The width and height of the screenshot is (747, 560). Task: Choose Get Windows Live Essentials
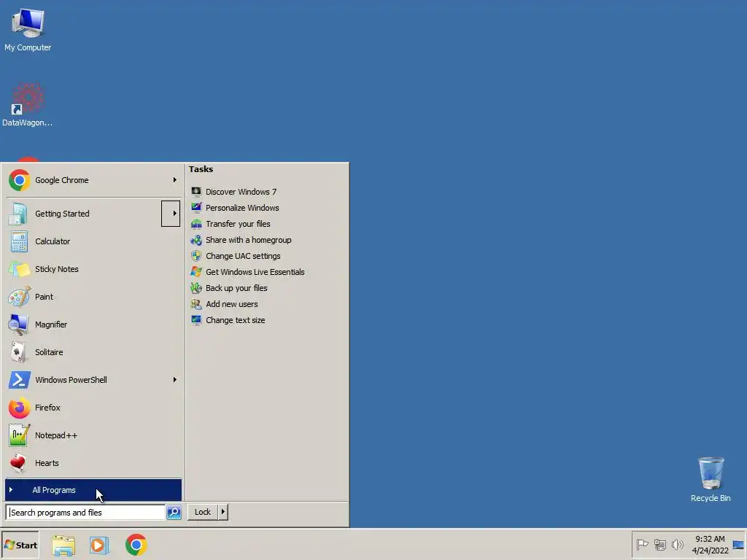tap(248, 272)
